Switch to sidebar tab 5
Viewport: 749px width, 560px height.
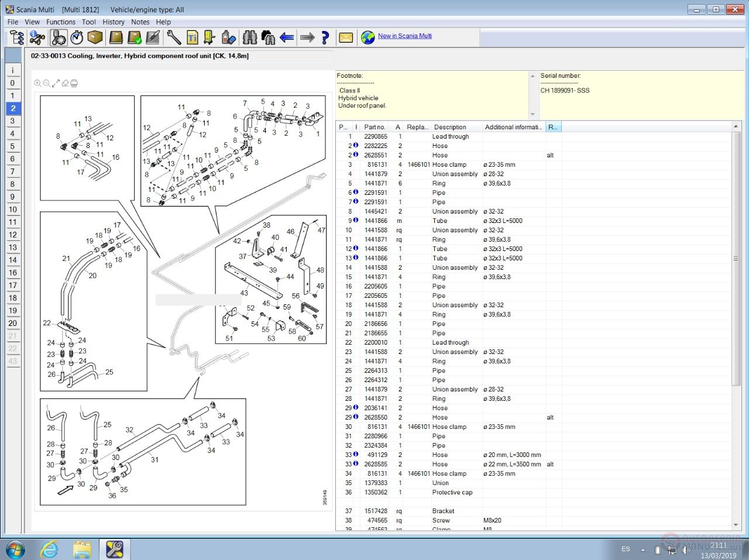pos(12,146)
